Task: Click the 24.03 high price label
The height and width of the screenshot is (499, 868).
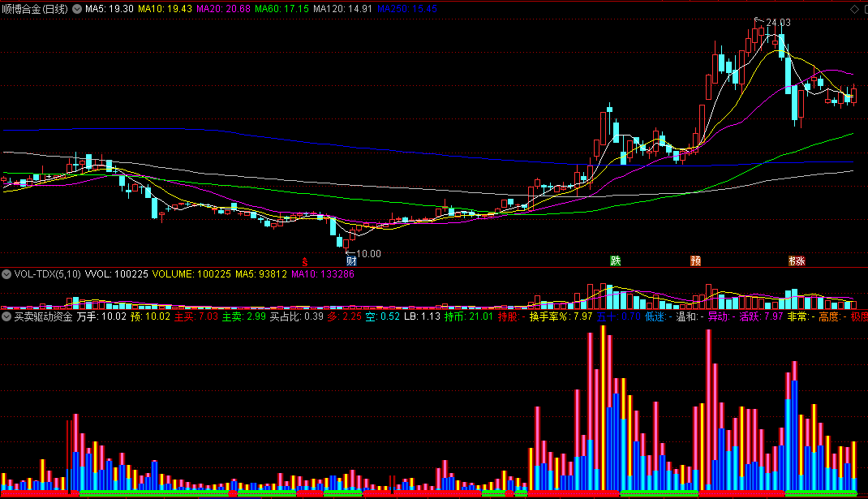Action: pyautogui.click(x=778, y=23)
